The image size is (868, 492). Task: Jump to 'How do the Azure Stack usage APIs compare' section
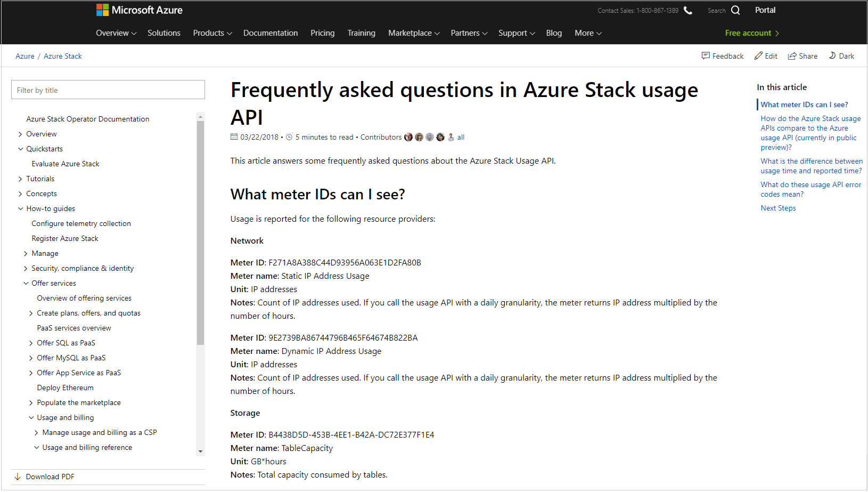click(x=810, y=133)
